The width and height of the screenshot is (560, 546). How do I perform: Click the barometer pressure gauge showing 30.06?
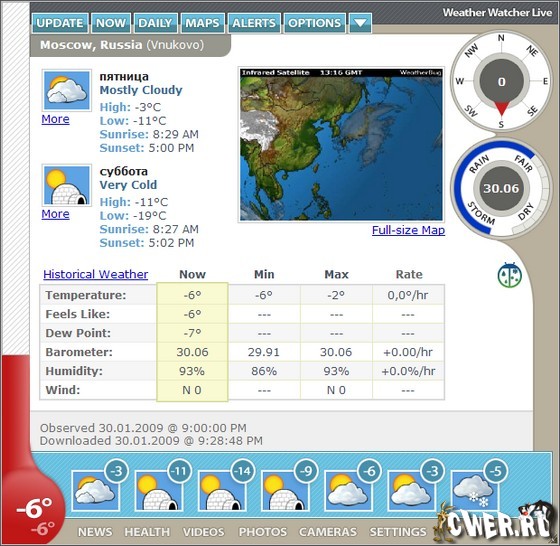501,188
